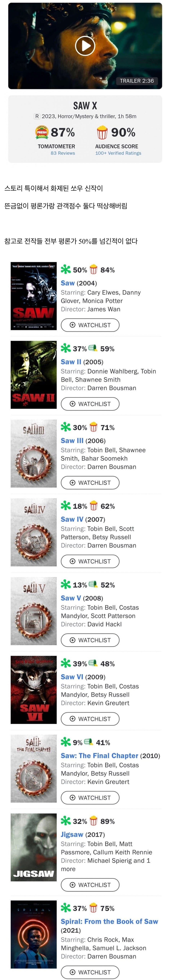Add Spiral: From the Book of Saw to watchlist

pos(90,972)
